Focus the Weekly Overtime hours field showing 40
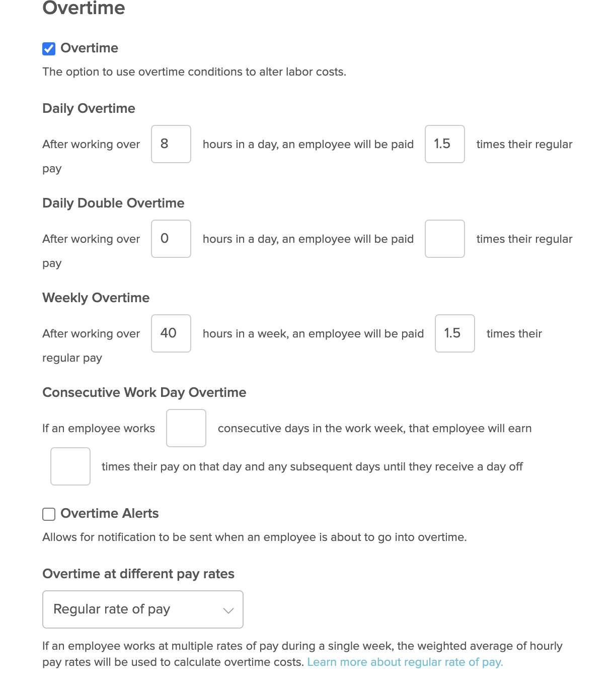Screen dimensions: 616x688 click(171, 333)
